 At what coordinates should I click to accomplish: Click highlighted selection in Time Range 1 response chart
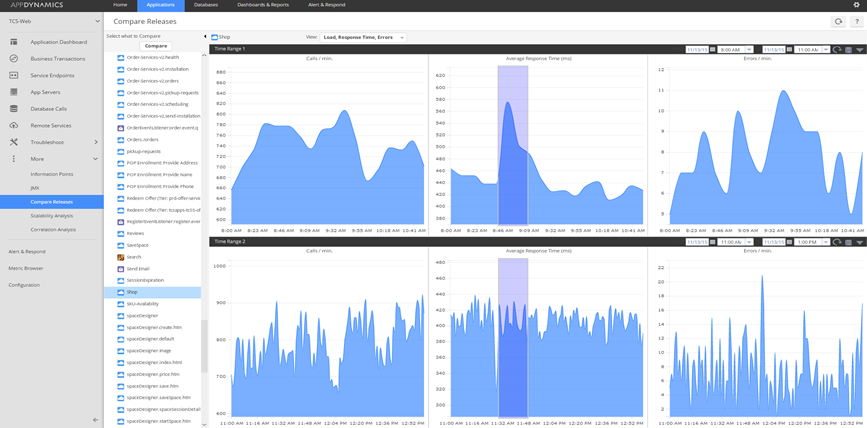pyautogui.click(x=513, y=145)
